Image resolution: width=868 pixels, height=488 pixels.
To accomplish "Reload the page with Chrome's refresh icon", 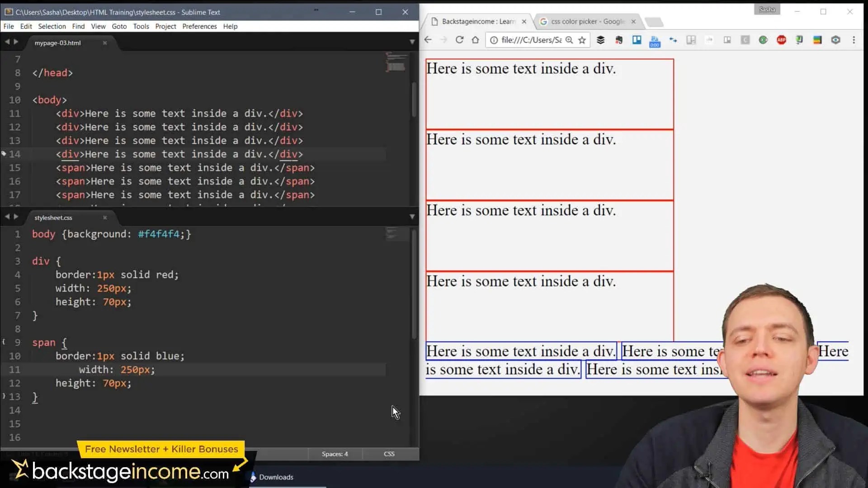I will pos(460,40).
